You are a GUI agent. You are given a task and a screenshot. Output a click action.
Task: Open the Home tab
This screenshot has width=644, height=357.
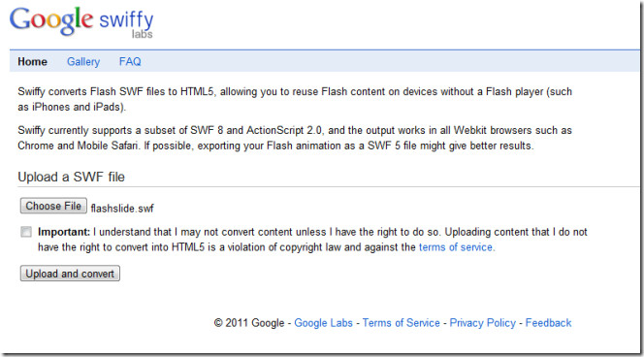tap(32, 62)
